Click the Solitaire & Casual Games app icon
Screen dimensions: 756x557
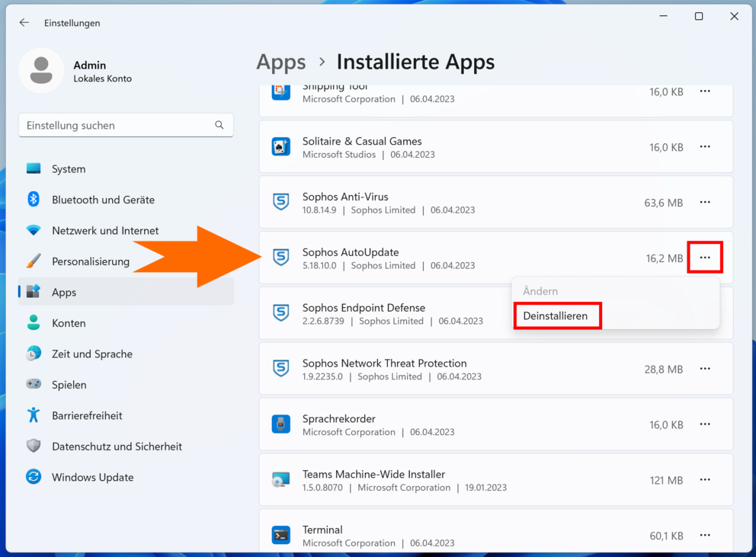click(x=280, y=146)
